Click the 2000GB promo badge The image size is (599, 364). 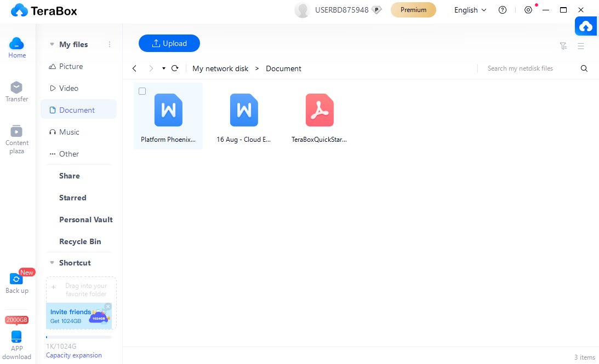point(17,320)
